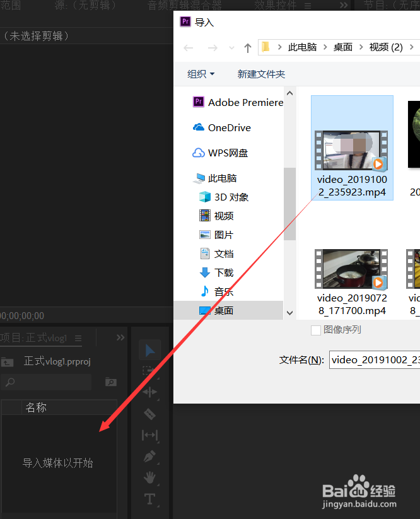The height and width of the screenshot is (519, 420).
Task: Select 此电脑 in the navigation tree
Action: pyautogui.click(x=215, y=178)
